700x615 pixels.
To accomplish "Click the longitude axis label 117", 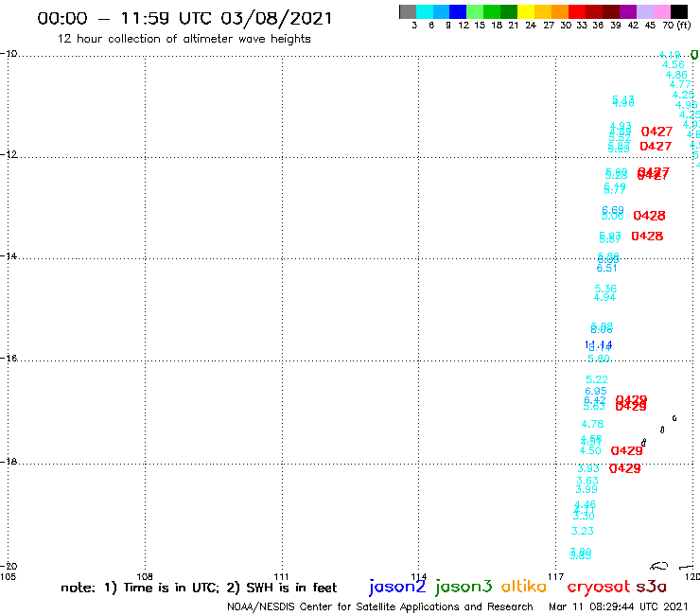I will (556, 576).
